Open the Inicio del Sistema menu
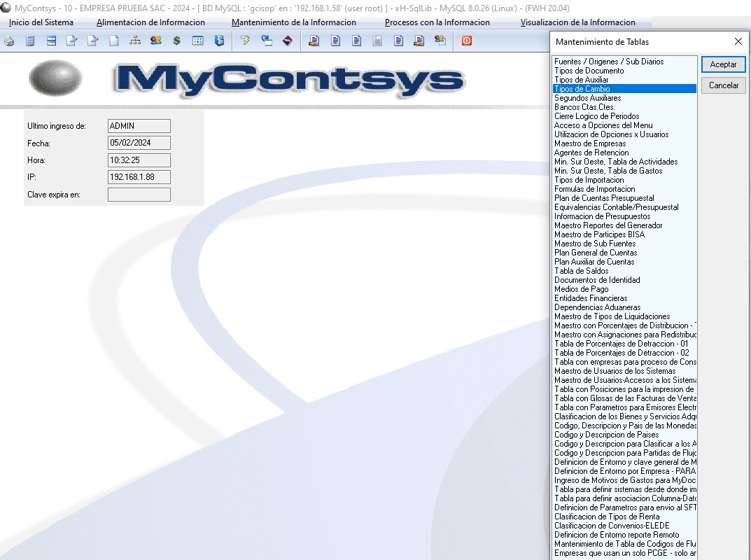Viewport: 751px width, 560px height. [41, 22]
